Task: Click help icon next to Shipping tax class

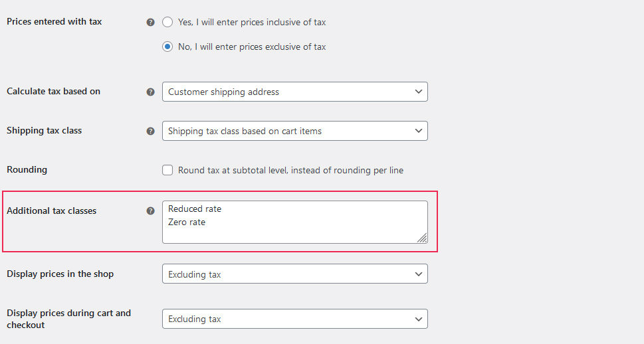Action: 150,131
